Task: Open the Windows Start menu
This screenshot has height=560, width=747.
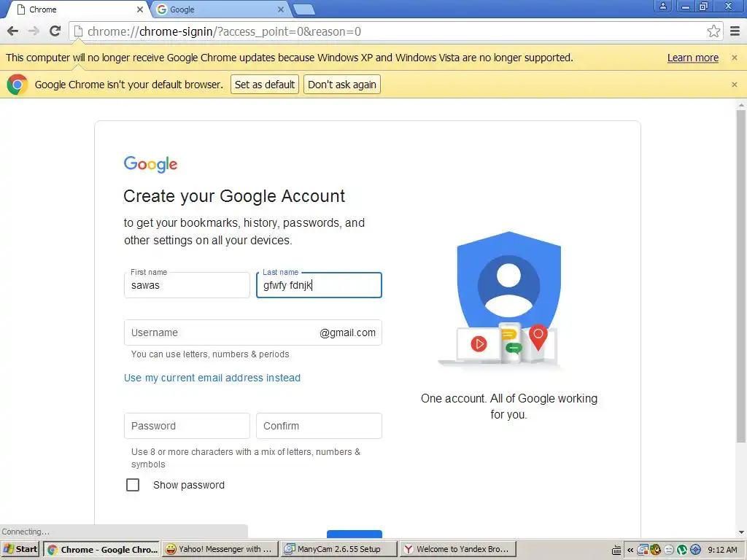Action: point(20,549)
